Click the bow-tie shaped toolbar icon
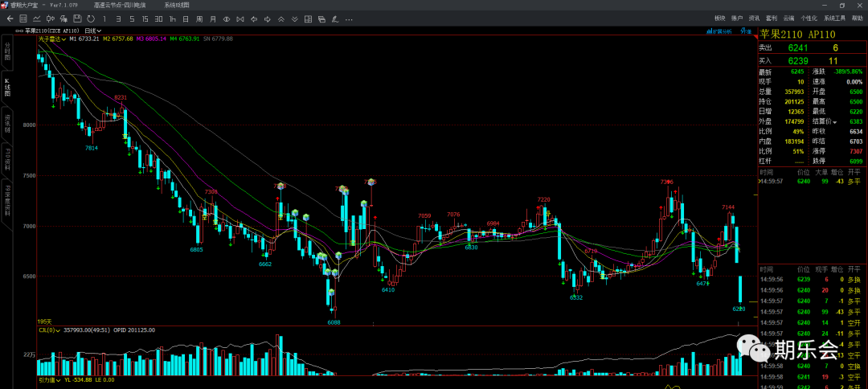868x389 pixels. [240, 18]
